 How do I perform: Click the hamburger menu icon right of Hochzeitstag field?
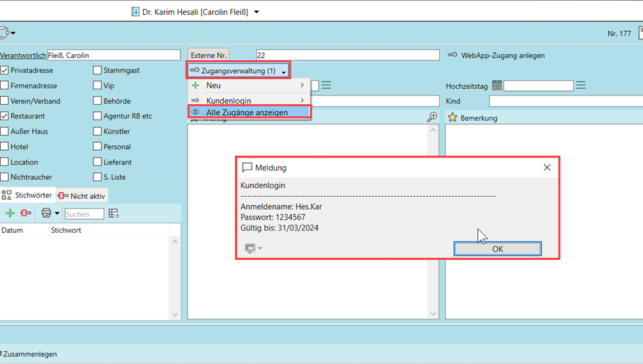tap(581, 85)
